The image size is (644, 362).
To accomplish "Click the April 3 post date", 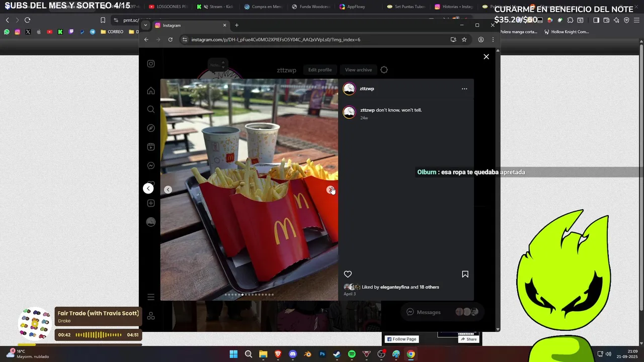I will (350, 294).
